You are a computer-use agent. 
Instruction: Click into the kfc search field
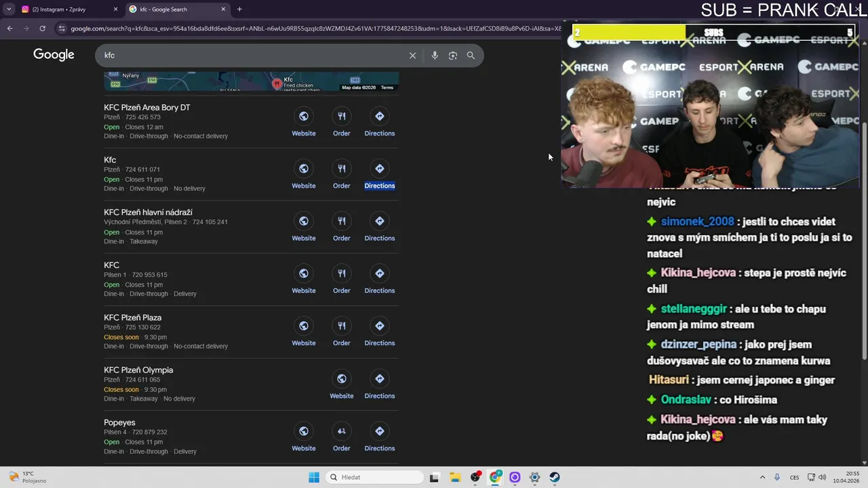coord(251,56)
